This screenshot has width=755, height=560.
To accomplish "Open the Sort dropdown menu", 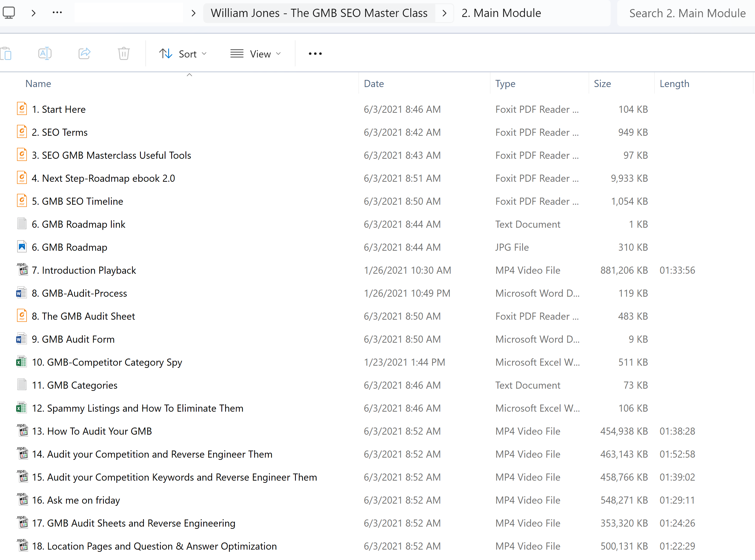I will 183,54.
